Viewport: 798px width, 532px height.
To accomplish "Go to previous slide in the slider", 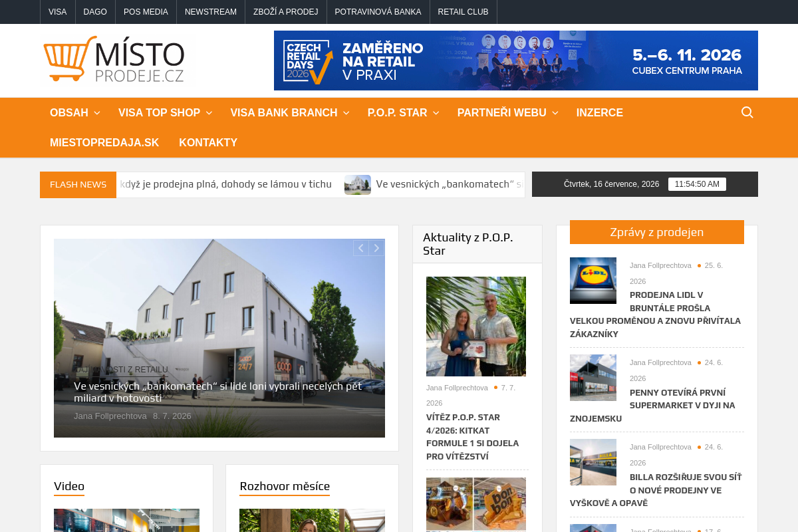I will (360, 248).
